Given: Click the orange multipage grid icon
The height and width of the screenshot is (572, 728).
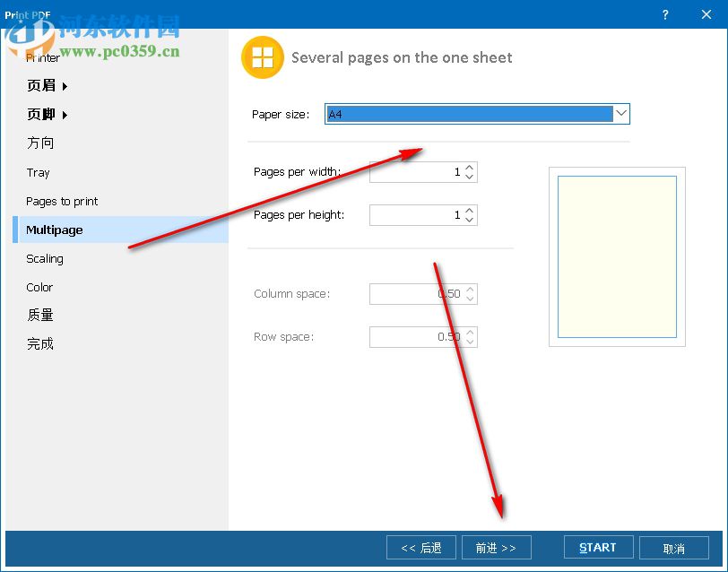Looking at the screenshot, I should [263, 56].
